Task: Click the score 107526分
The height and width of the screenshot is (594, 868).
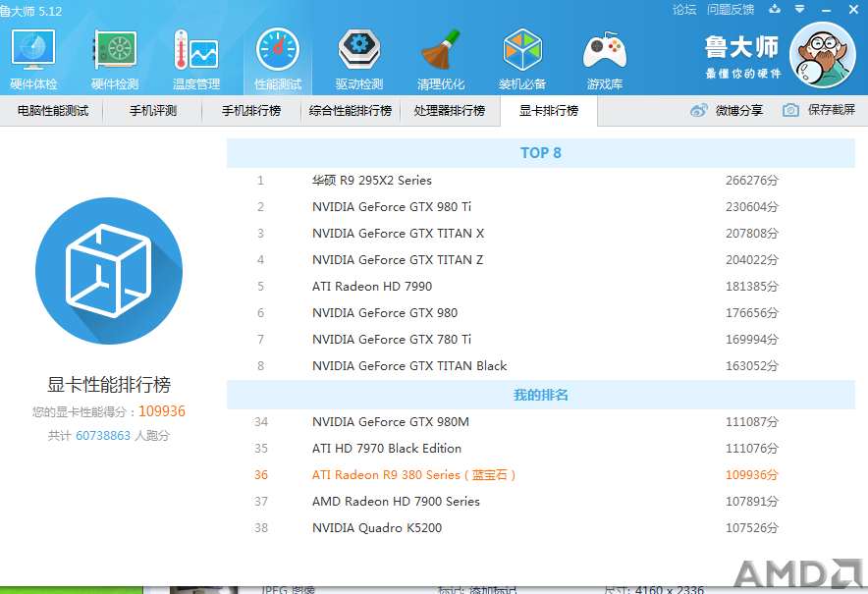Action: tap(752, 528)
